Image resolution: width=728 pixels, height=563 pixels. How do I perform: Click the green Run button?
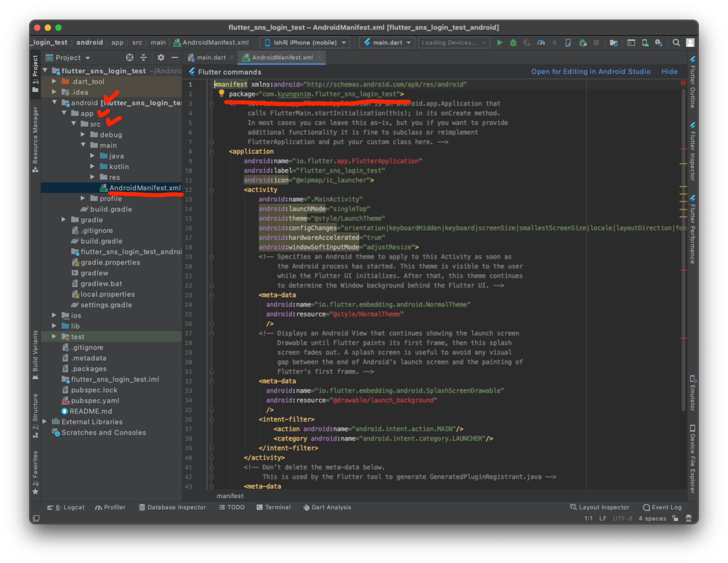click(x=499, y=43)
